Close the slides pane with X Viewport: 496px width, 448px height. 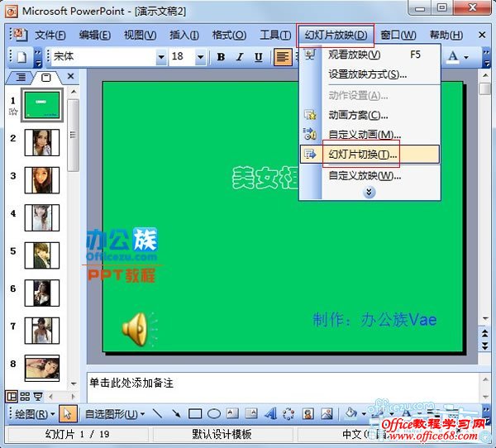pos(70,76)
